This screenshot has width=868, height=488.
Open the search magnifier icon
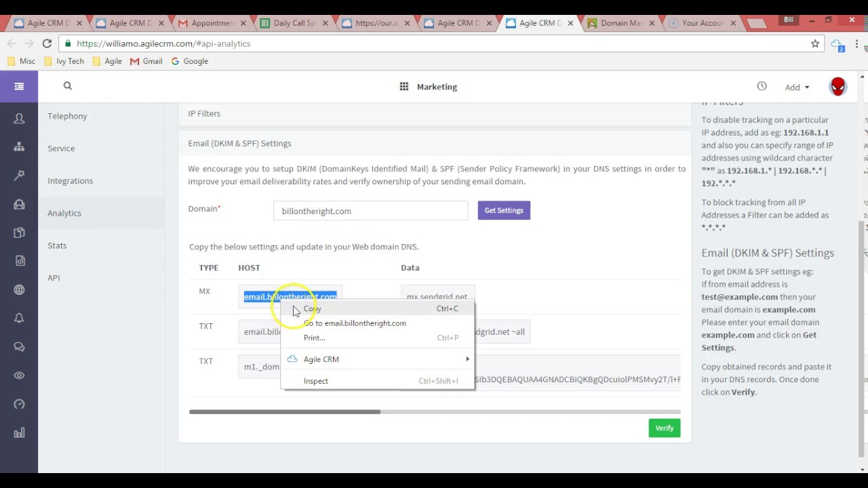tap(67, 85)
